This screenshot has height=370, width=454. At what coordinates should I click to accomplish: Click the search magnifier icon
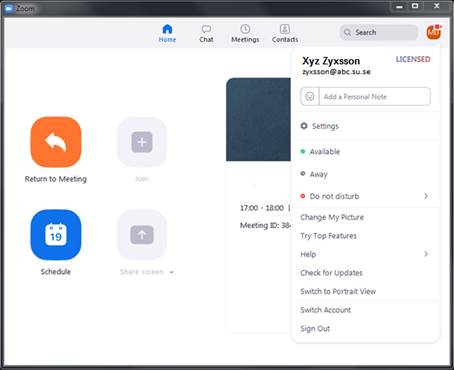pos(347,32)
